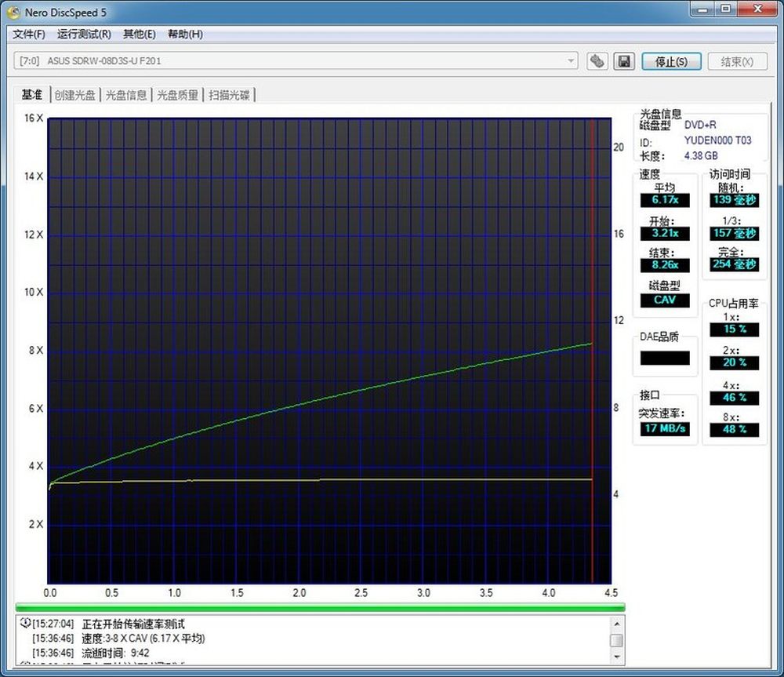Image resolution: width=784 pixels, height=677 pixels.
Task: Switch to the 创建光盘 tab
Action: click(75, 95)
